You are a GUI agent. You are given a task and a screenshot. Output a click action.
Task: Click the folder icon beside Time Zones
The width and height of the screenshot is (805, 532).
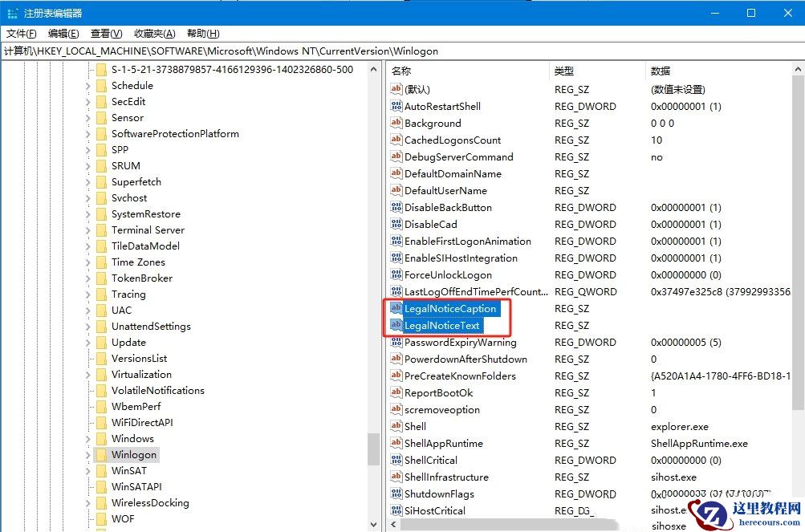point(103,262)
